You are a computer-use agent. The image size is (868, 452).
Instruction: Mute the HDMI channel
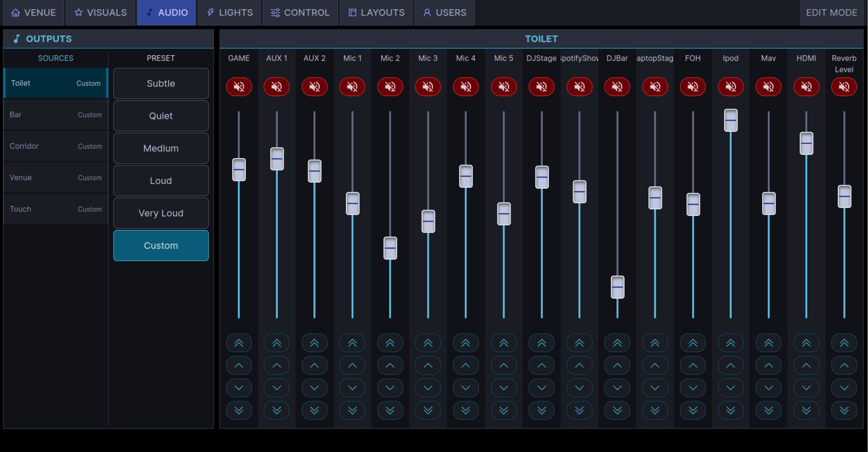point(806,86)
